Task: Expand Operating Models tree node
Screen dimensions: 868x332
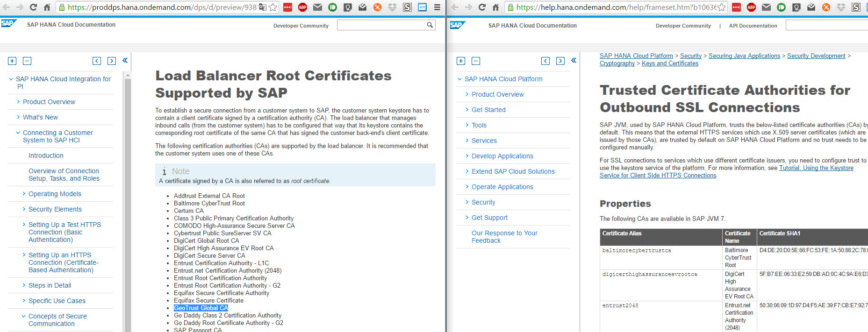Action: point(24,194)
